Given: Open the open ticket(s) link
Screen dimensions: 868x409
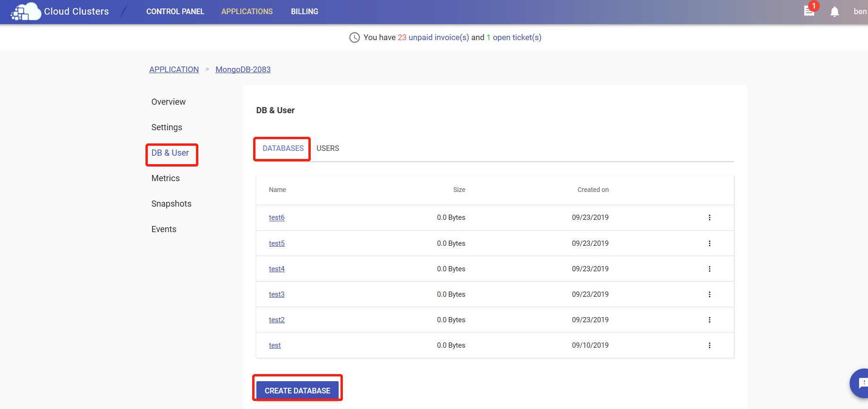Looking at the screenshot, I should (x=517, y=37).
